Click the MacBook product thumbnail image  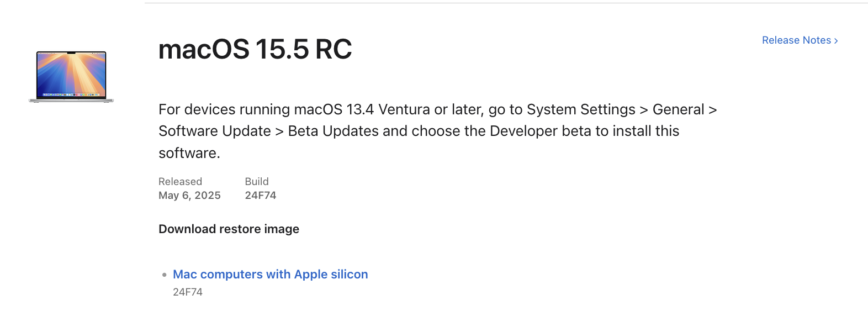pyautogui.click(x=71, y=77)
